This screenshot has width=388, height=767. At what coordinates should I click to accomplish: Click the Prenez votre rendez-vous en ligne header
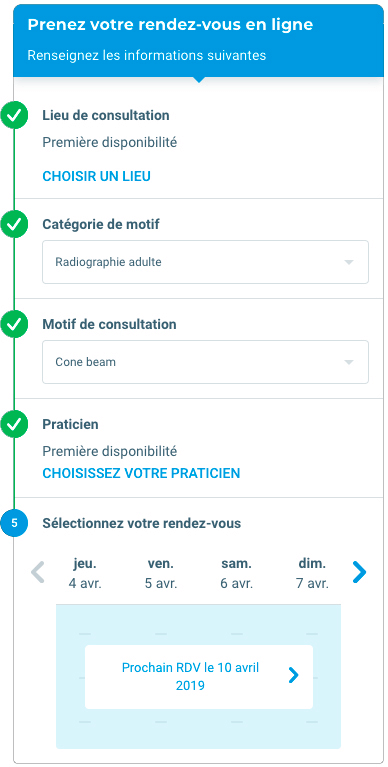(170, 25)
